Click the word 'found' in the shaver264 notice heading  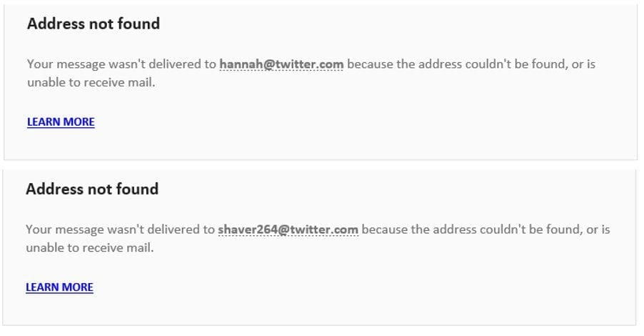(139, 189)
